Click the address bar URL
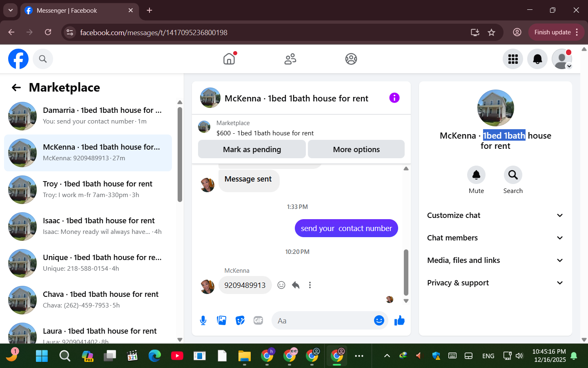The height and width of the screenshot is (368, 588). (x=154, y=32)
